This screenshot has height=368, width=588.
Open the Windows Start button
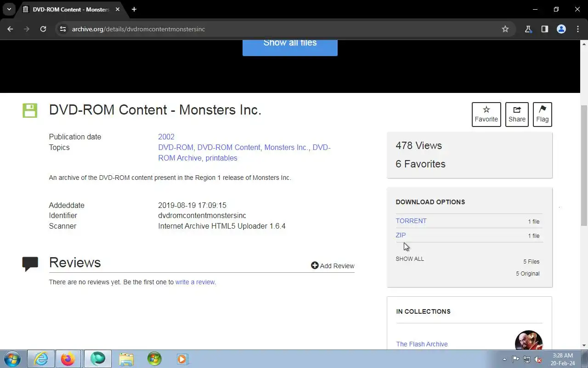pos(12,359)
